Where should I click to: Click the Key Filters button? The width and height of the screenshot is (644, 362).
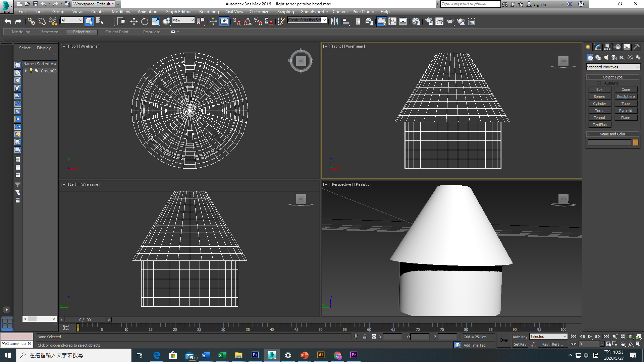click(553, 344)
